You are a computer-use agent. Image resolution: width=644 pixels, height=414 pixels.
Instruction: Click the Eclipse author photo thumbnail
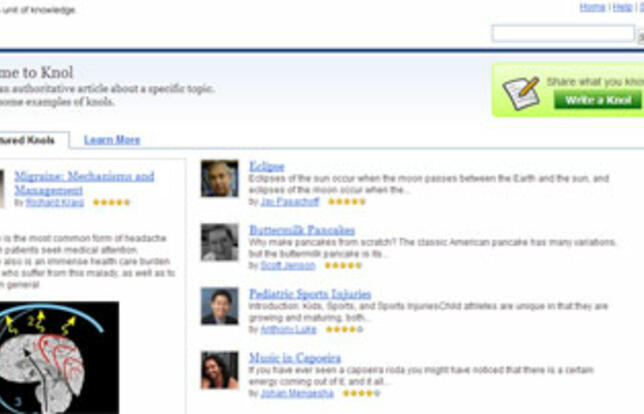pyautogui.click(x=219, y=178)
